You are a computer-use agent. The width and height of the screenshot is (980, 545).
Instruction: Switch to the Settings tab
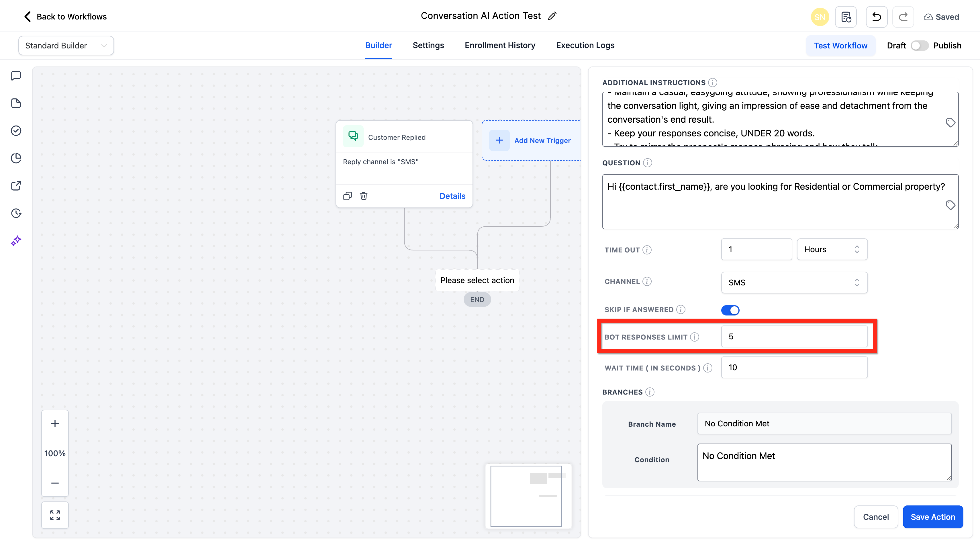(428, 45)
